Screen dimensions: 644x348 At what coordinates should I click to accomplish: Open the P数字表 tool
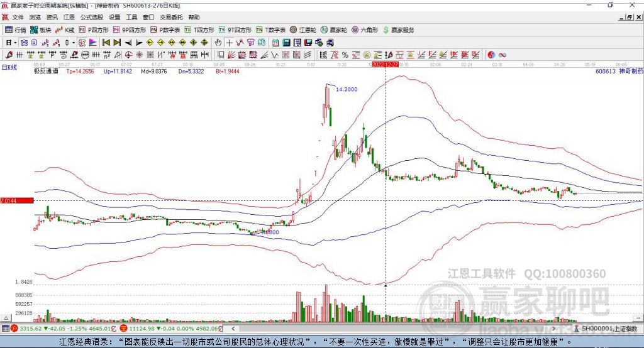click(165, 30)
